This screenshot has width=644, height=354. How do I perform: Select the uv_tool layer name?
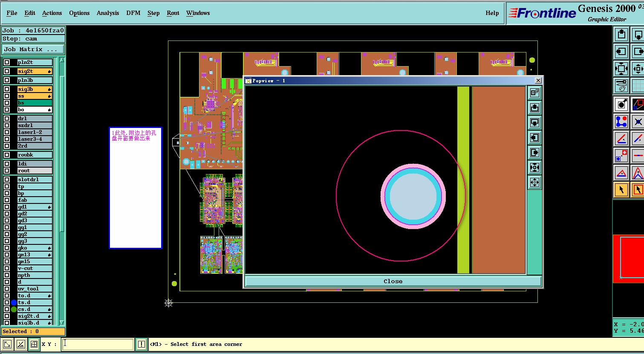pos(35,289)
